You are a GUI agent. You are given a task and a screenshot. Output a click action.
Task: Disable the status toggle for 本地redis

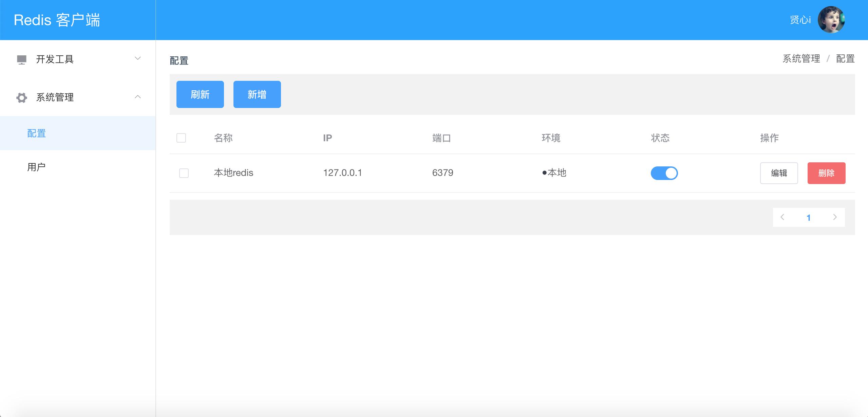point(664,173)
